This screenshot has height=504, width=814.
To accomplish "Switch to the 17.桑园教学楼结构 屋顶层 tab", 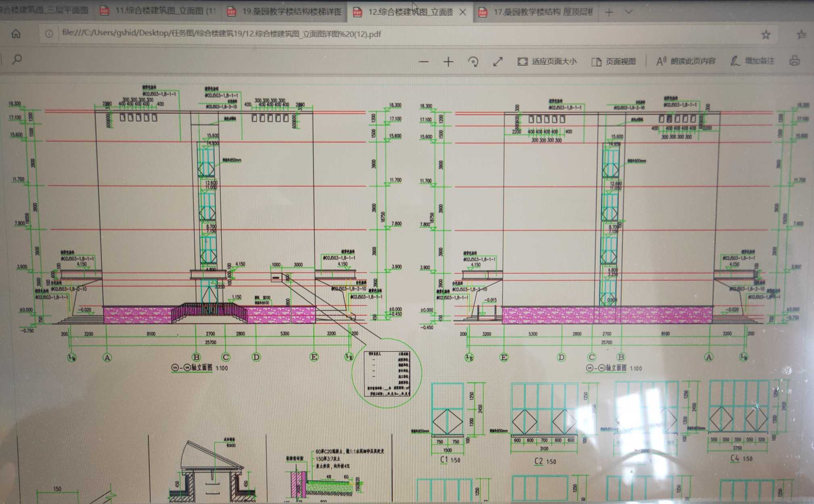I will [536, 12].
